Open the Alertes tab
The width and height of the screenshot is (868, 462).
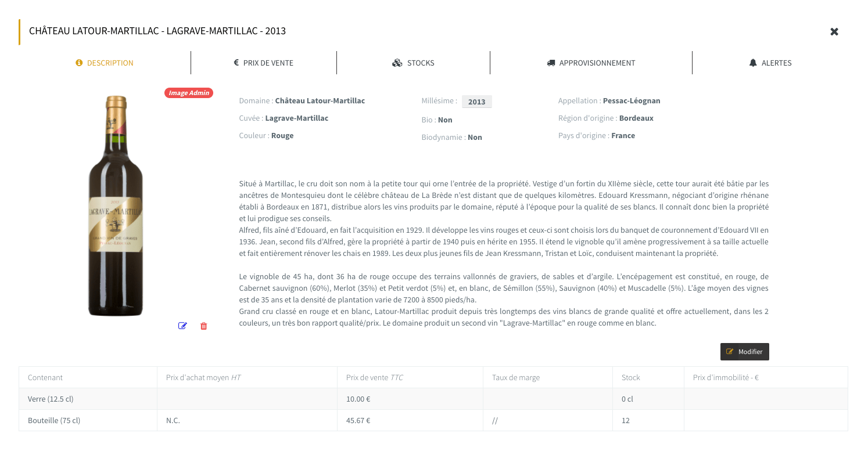[x=770, y=63]
